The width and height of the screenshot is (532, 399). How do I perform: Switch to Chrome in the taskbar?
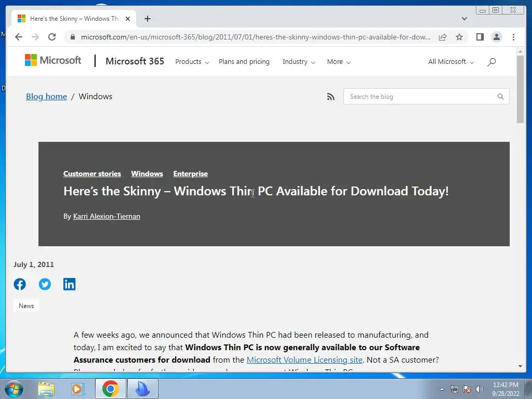[x=110, y=389]
